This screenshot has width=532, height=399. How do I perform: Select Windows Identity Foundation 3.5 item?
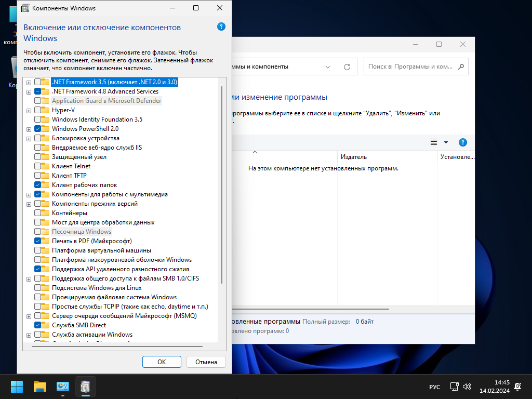[x=97, y=119]
